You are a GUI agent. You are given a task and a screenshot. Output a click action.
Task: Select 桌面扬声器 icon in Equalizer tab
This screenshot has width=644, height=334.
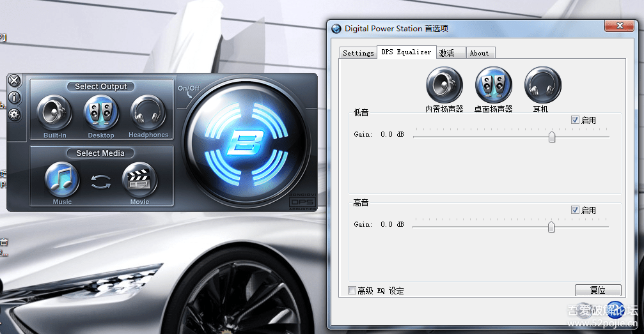pyautogui.click(x=493, y=85)
